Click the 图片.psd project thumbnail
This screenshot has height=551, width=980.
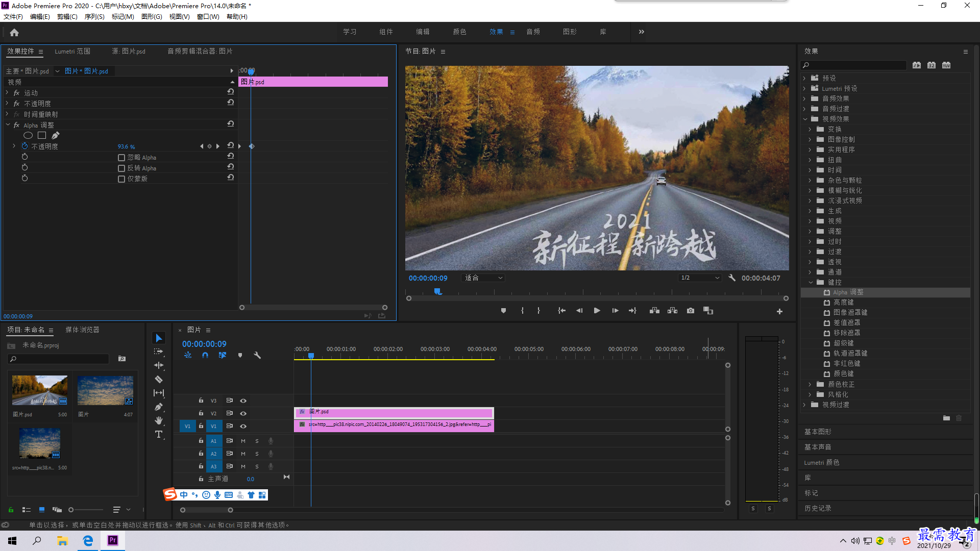point(40,390)
